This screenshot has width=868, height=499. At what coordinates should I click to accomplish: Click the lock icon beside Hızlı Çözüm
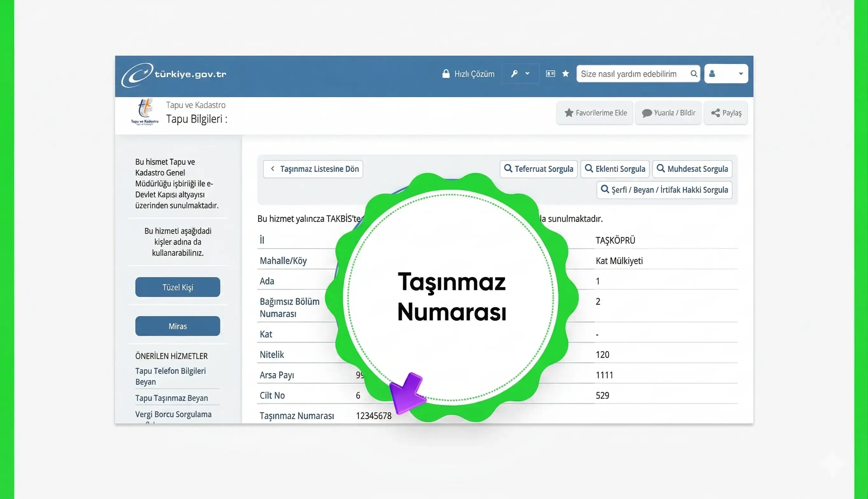[x=446, y=74]
